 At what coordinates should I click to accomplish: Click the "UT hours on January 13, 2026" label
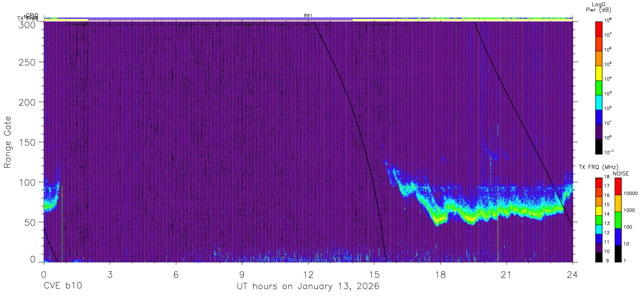point(307,287)
